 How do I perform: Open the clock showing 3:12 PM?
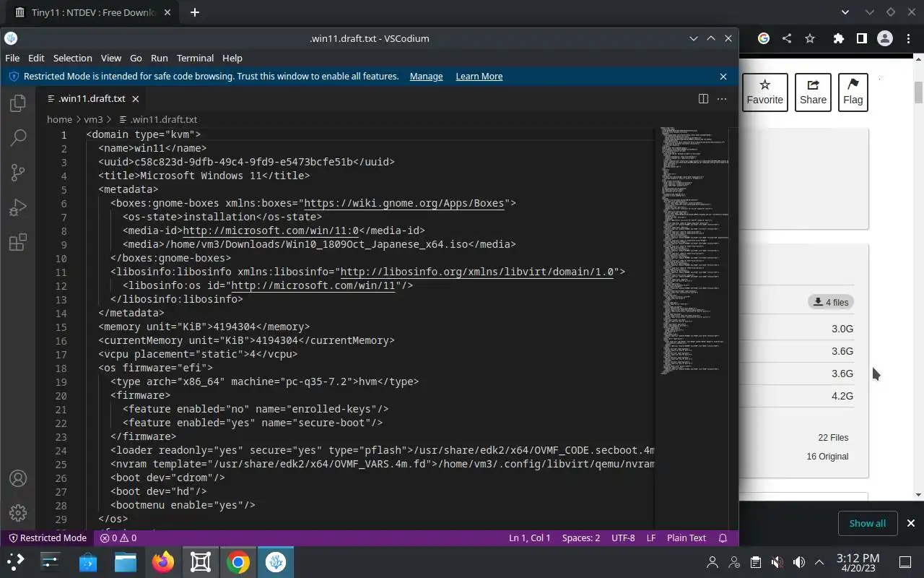858,562
